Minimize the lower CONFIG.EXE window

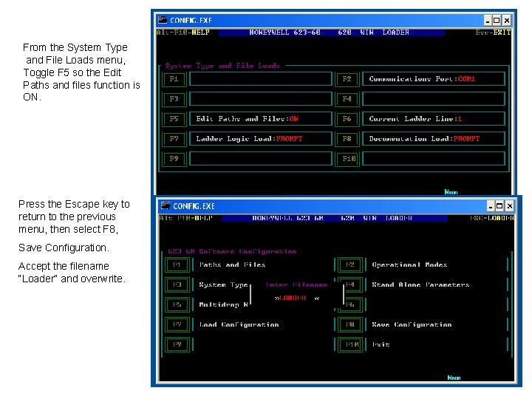tap(491, 206)
